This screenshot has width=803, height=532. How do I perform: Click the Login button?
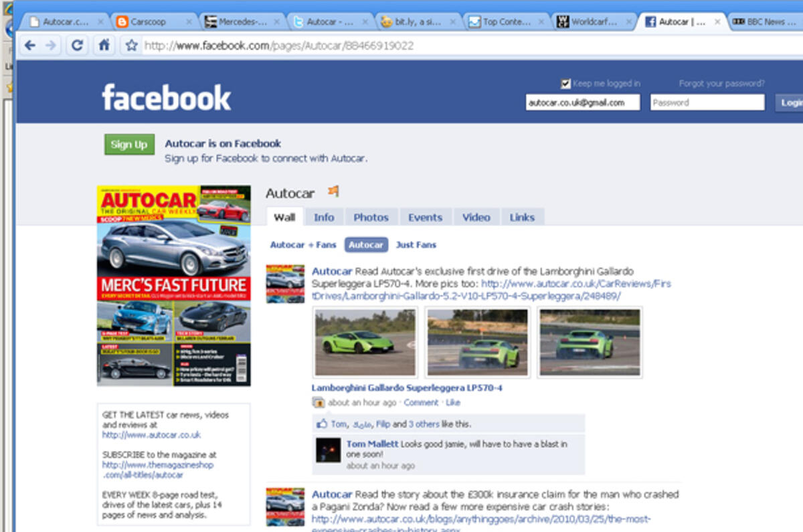790,102
